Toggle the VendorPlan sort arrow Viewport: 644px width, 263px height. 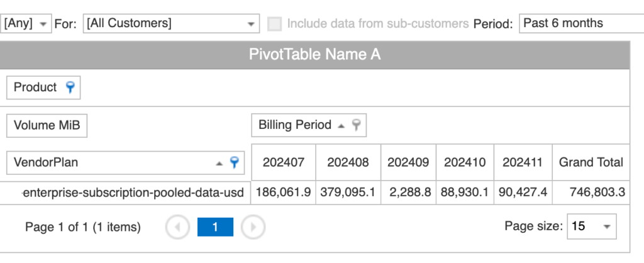click(x=219, y=163)
